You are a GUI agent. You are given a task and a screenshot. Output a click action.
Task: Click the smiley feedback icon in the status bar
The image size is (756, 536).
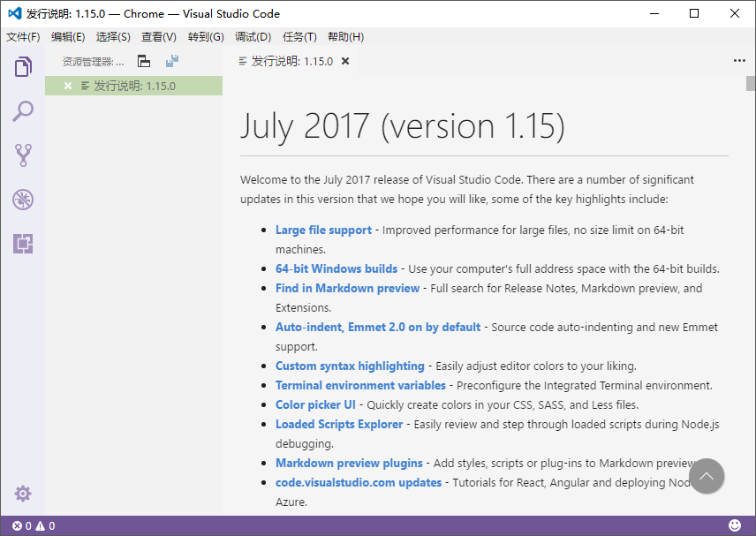pos(736,525)
